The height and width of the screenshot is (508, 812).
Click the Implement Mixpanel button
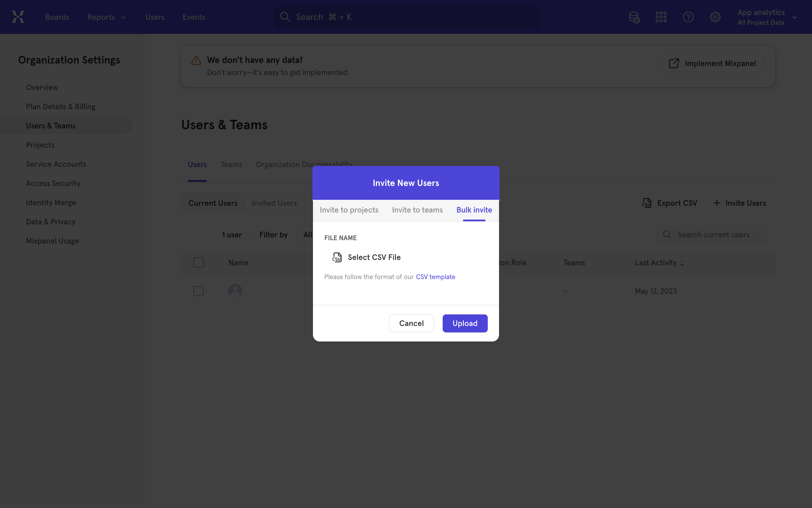click(712, 63)
